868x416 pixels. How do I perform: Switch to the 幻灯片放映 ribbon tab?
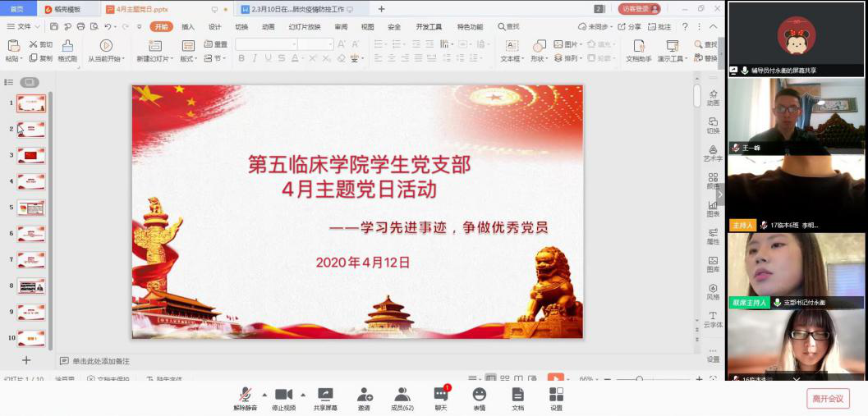[x=304, y=26]
